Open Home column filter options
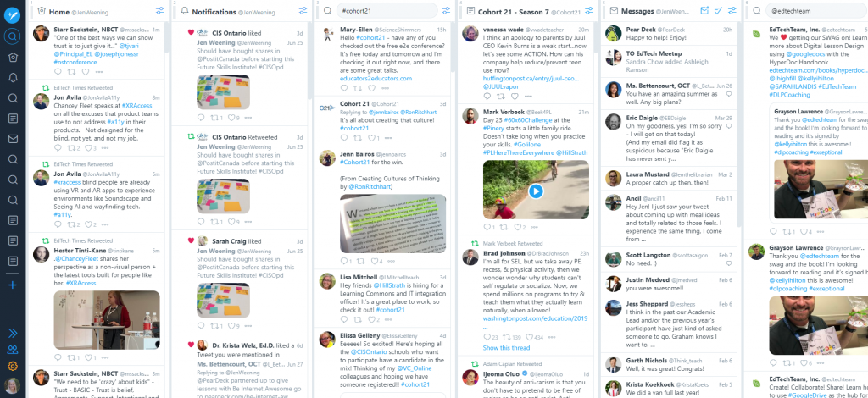 click(160, 10)
